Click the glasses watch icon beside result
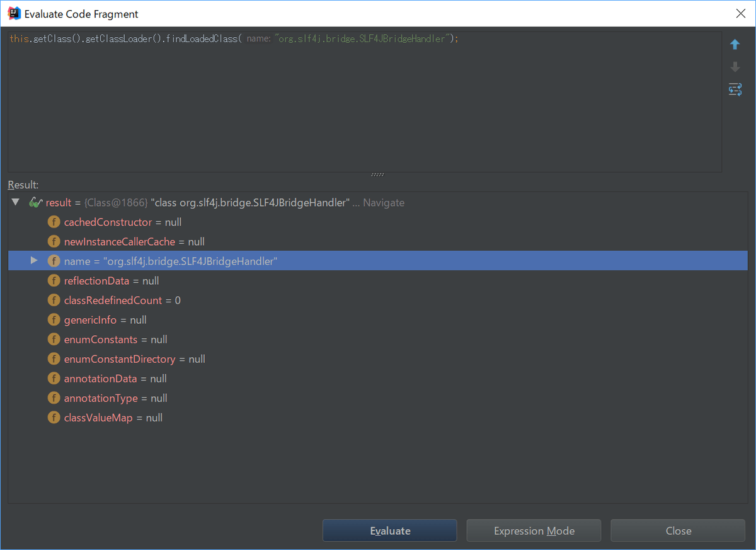Screen dimensions: 756x550 [35, 203]
